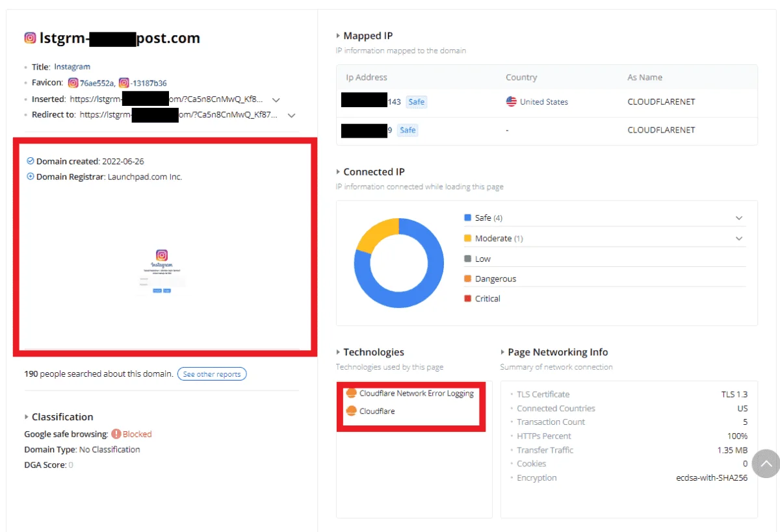Expand the Redirect to URL chevron

pos(292,116)
